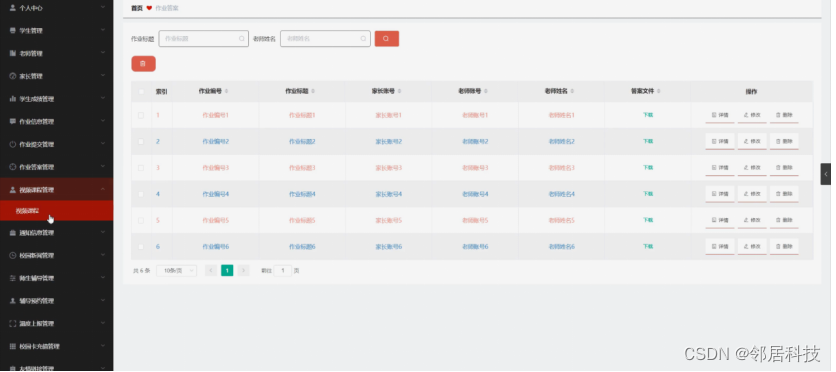Expand 家长管理 menu chevron
The height and width of the screenshot is (372, 836).
(103, 76)
